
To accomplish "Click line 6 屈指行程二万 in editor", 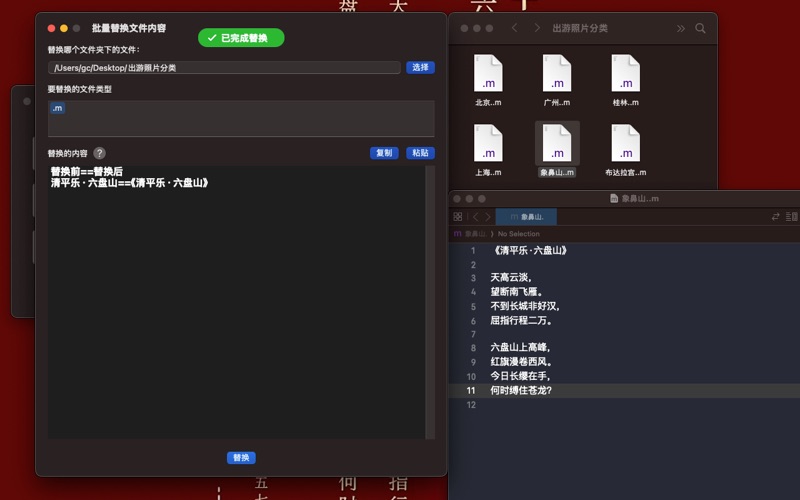I will [x=520, y=320].
